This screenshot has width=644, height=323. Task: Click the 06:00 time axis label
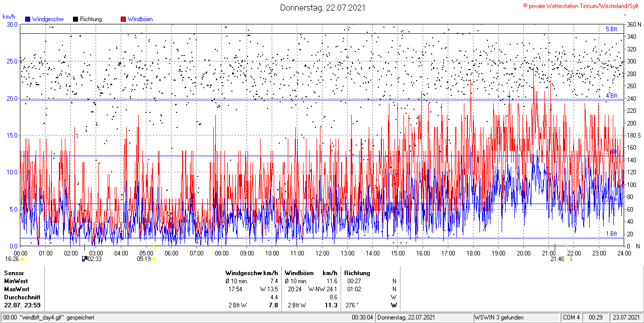[172, 253]
